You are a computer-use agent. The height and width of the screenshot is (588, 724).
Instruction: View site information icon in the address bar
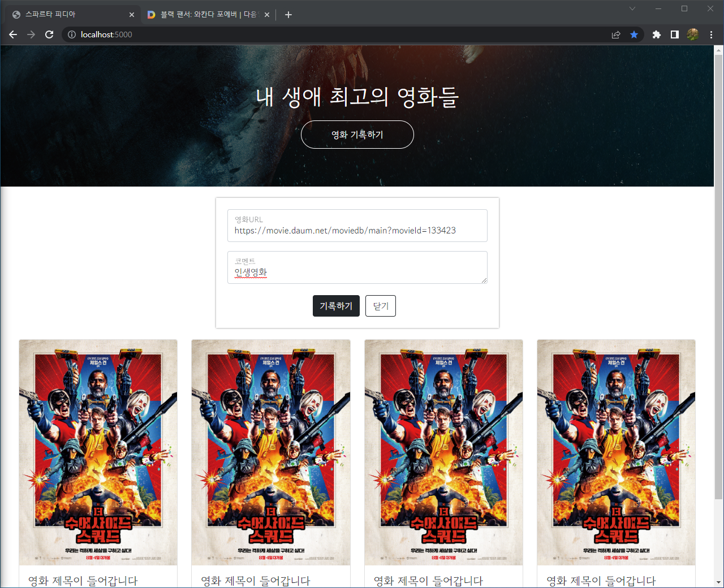click(x=72, y=34)
